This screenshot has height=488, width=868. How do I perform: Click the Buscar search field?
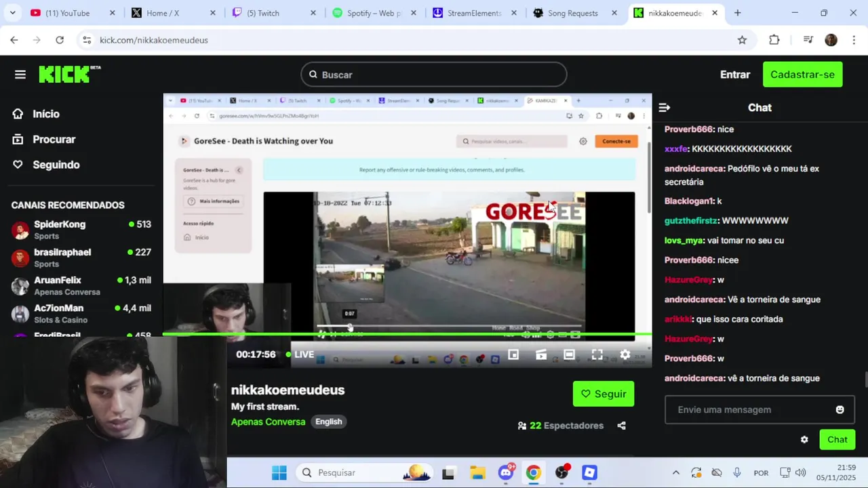click(434, 75)
